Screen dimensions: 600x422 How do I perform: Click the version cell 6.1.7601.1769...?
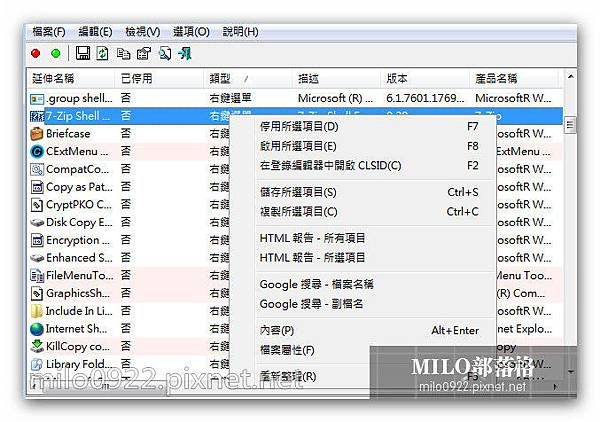pyautogui.click(x=425, y=98)
